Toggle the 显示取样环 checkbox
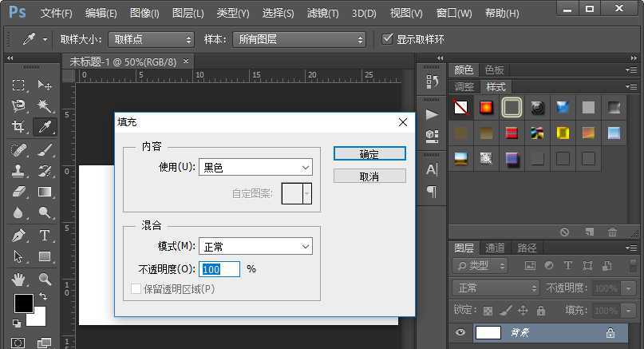The height and width of the screenshot is (349, 644). pos(388,39)
